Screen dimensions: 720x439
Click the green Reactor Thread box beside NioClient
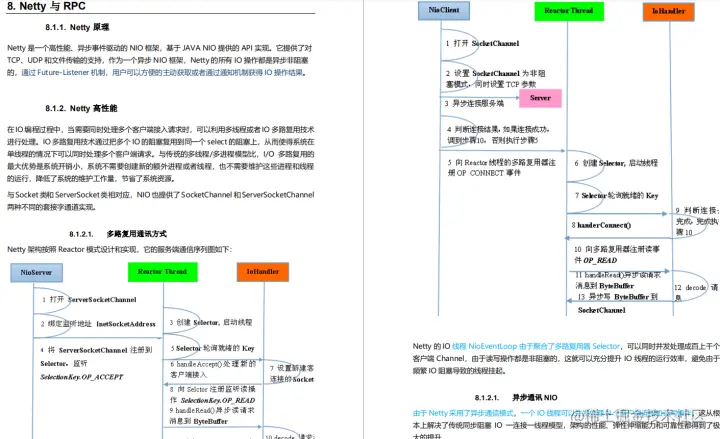pos(569,11)
